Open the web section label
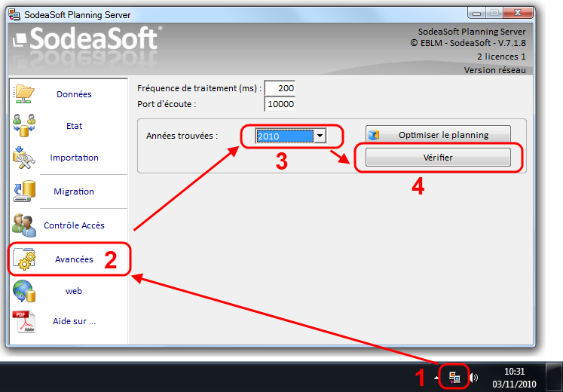This screenshot has height=392, width=563. (x=74, y=291)
